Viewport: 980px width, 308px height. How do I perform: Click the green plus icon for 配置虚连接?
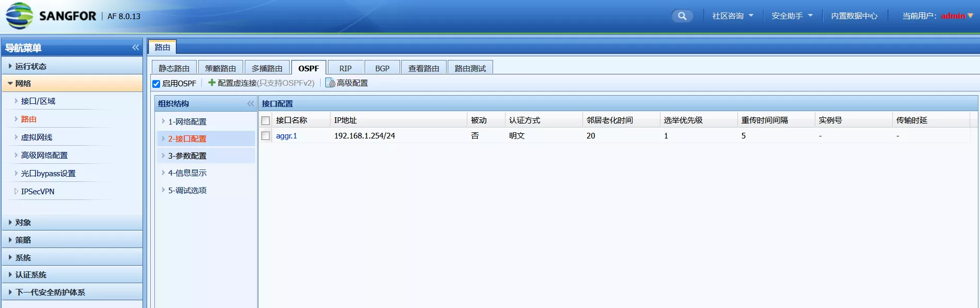pos(212,83)
